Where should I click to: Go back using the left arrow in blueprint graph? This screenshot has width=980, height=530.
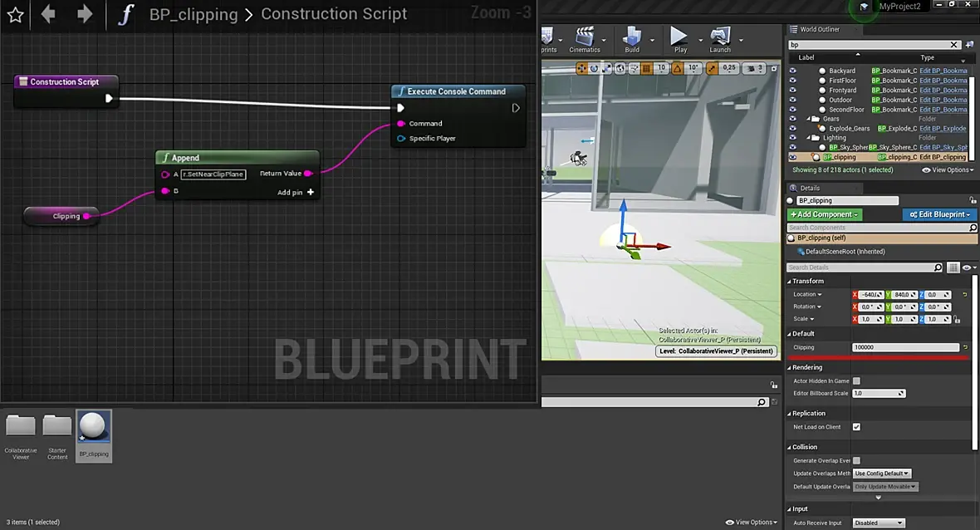tap(48, 14)
